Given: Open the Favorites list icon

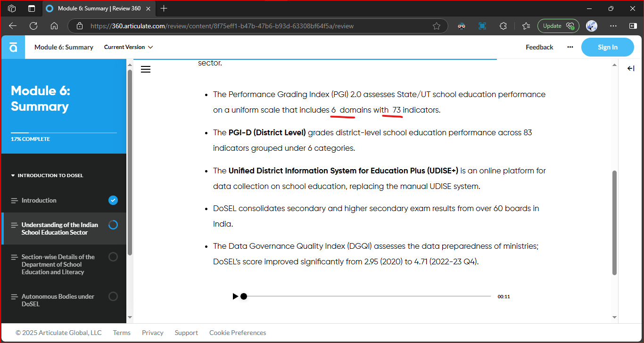Looking at the screenshot, I should pos(526,26).
